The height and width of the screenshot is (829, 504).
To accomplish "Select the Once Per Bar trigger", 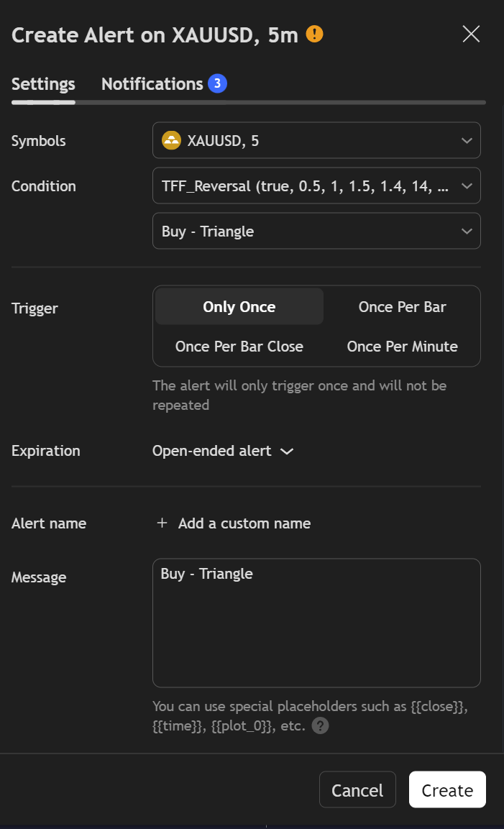I will (x=402, y=306).
